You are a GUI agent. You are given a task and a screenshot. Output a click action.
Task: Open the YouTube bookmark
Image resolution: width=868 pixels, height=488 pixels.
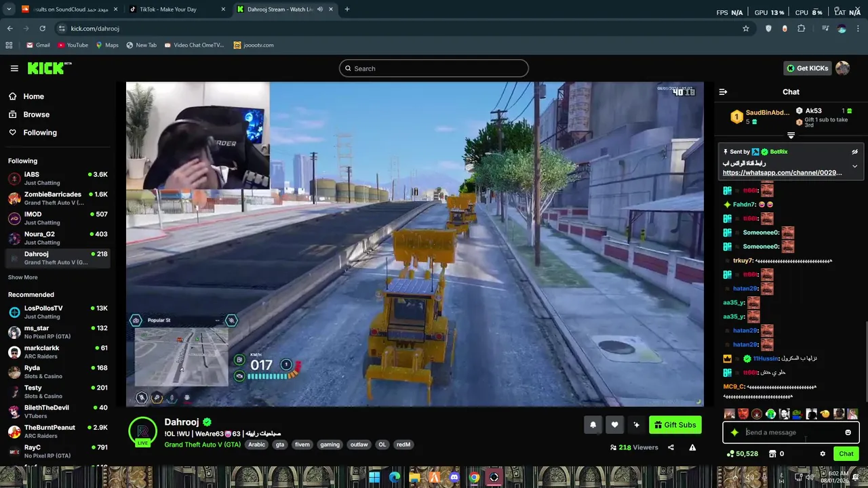click(73, 45)
